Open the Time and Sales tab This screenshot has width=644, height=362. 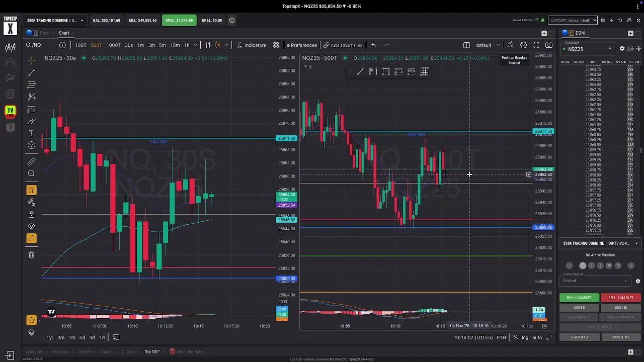(x=190, y=351)
